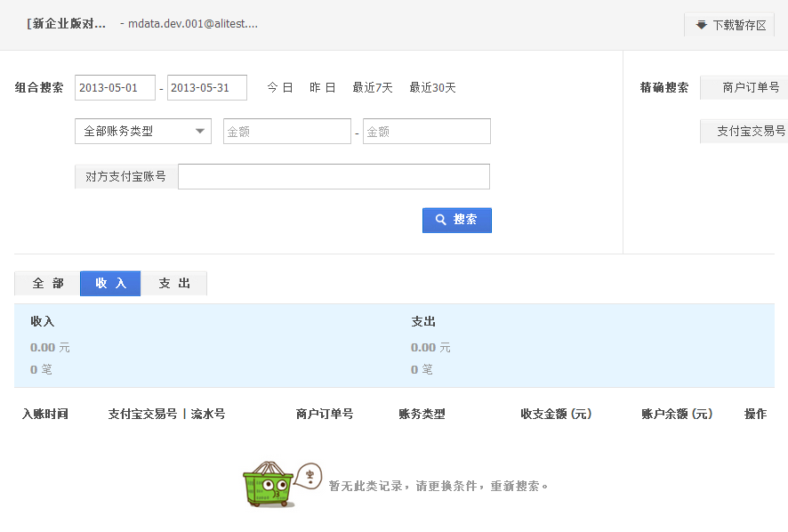Select the 今日 quick date link

click(280, 87)
